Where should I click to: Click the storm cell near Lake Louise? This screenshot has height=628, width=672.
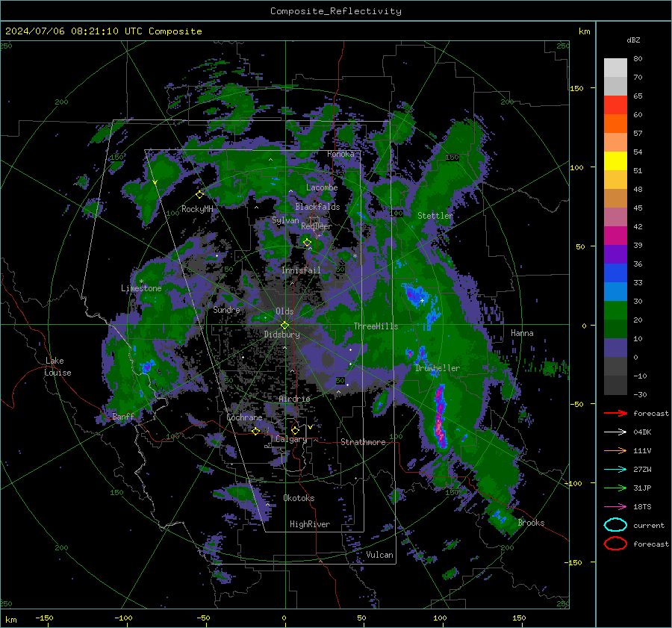click(147, 367)
